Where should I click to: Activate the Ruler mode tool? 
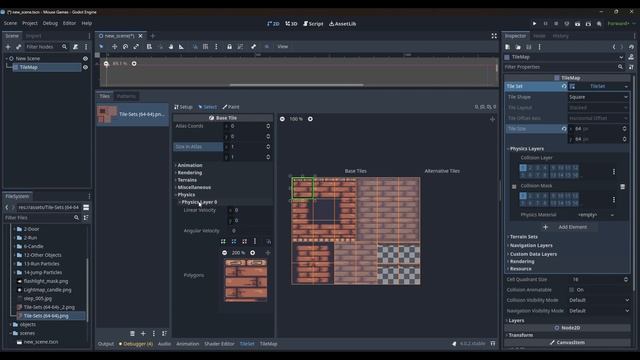[x=182, y=47]
